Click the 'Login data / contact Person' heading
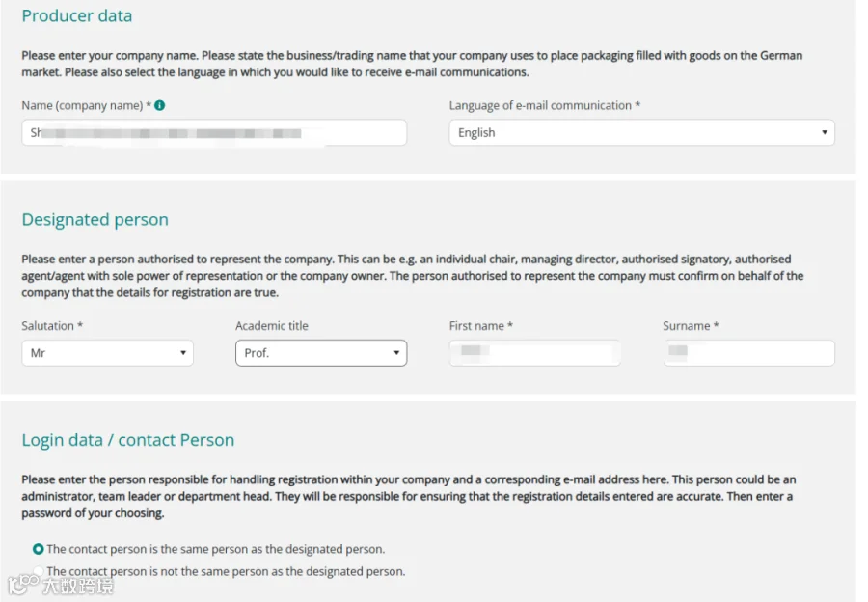 (128, 440)
